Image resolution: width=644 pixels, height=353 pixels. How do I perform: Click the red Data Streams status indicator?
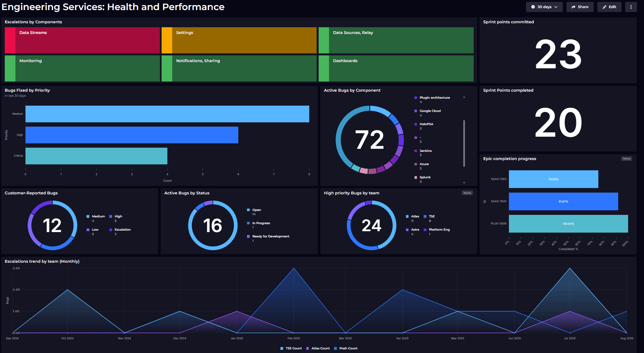(x=10, y=40)
